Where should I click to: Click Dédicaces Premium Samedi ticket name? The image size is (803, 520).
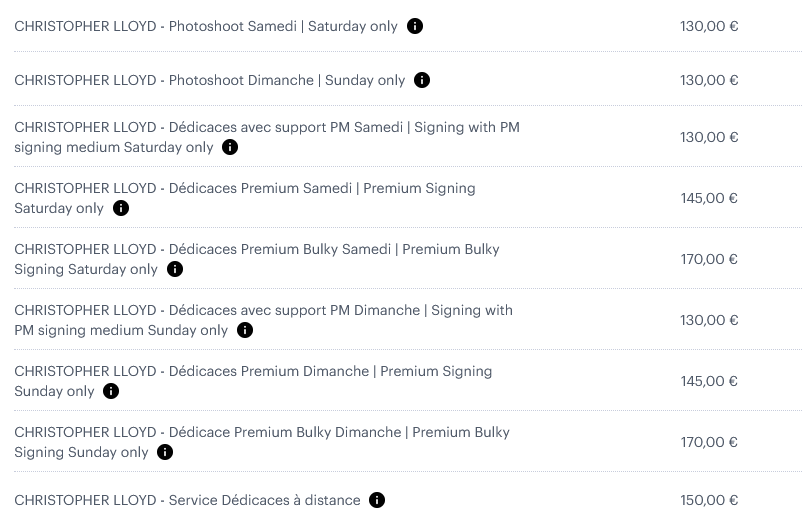pyautogui.click(x=245, y=198)
